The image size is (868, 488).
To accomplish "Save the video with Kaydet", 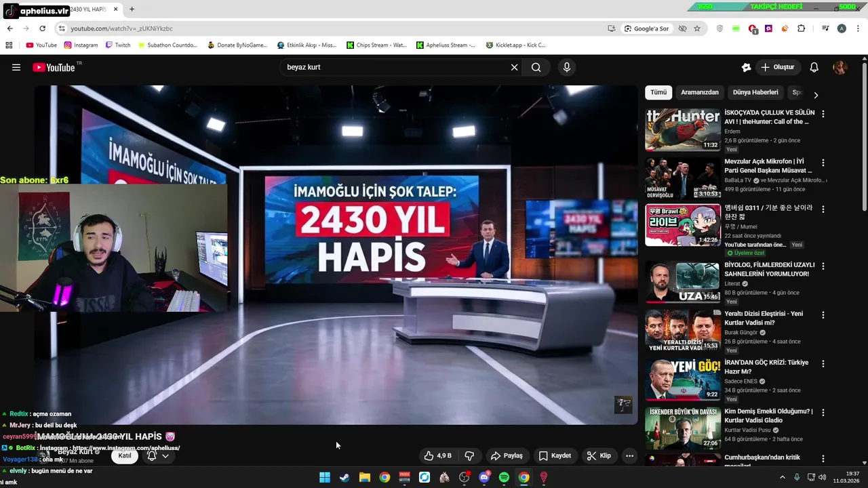I will tap(555, 455).
